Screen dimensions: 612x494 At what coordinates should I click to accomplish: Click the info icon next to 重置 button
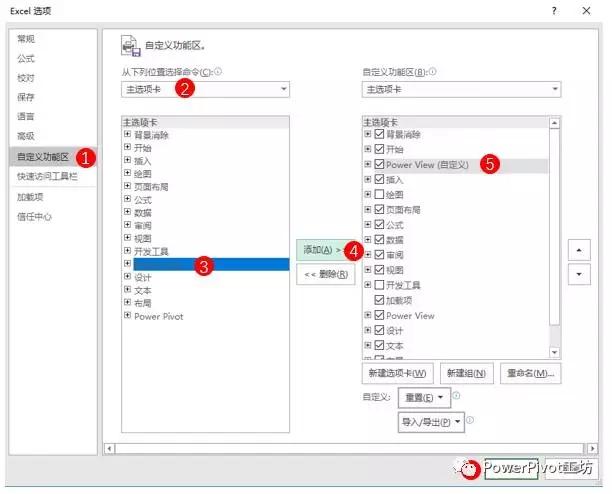click(456, 396)
